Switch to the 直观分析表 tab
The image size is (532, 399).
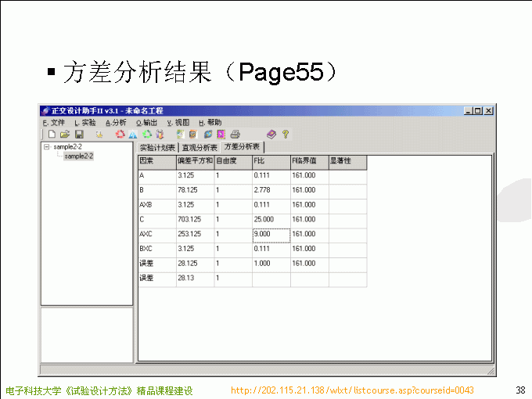click(x=199, y=147)
